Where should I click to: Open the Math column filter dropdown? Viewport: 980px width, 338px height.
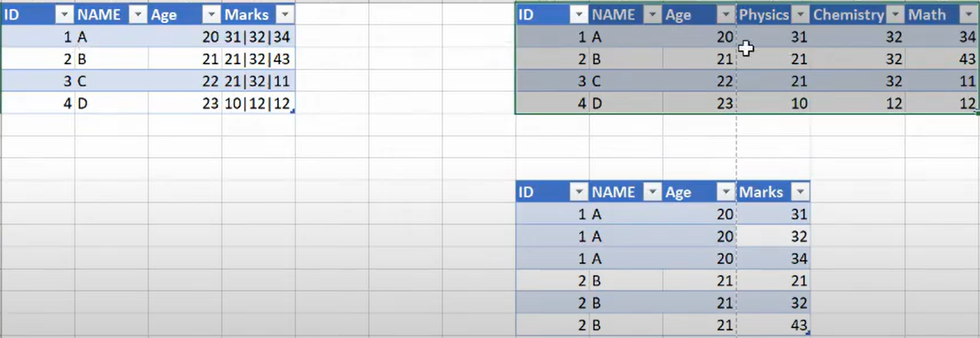[x=969, y=15]
